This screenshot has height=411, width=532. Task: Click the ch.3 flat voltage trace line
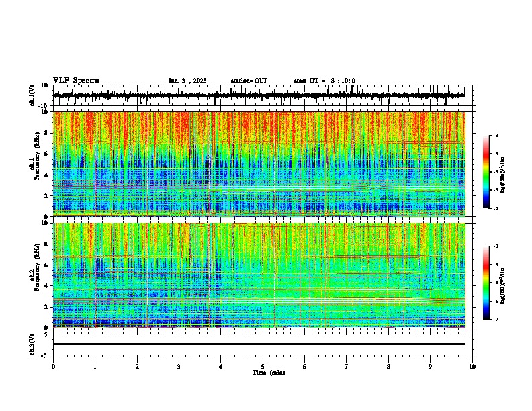(x=259, y=344)
